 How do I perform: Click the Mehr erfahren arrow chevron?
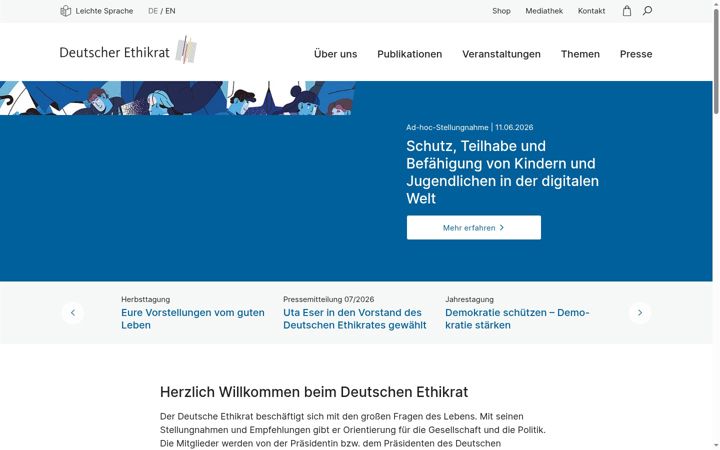502,228
